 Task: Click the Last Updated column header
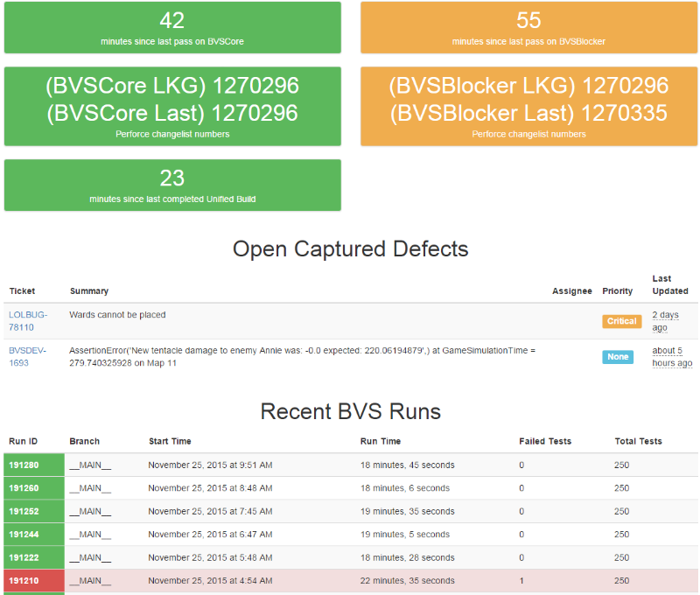pos(670,284)
